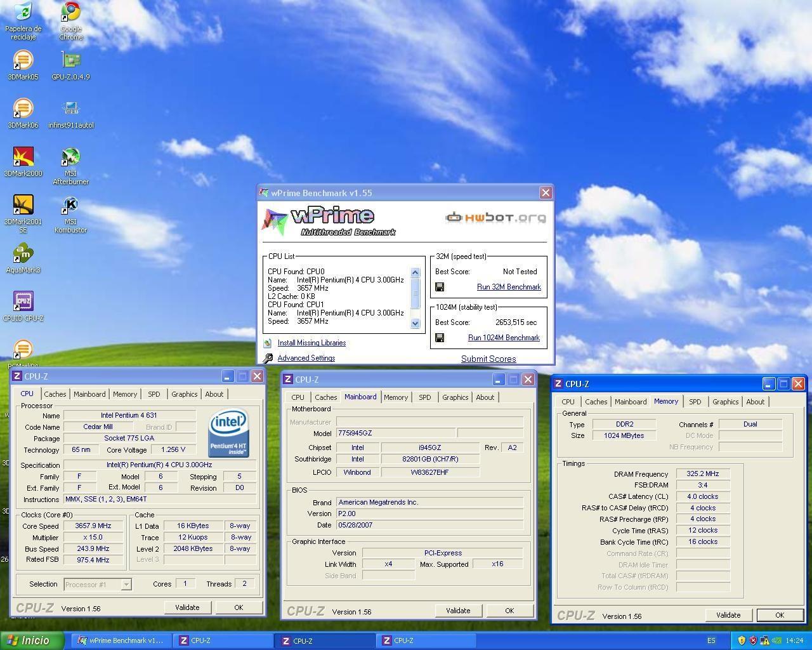This screenshot has width=812, height=650.
Task: Click the Intel Pentium 4 631 name field
Action: click(129, 415)
